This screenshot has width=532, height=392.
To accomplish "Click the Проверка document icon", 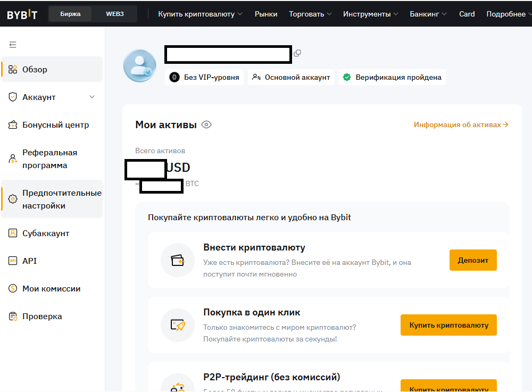I will (x=13, y=316).
